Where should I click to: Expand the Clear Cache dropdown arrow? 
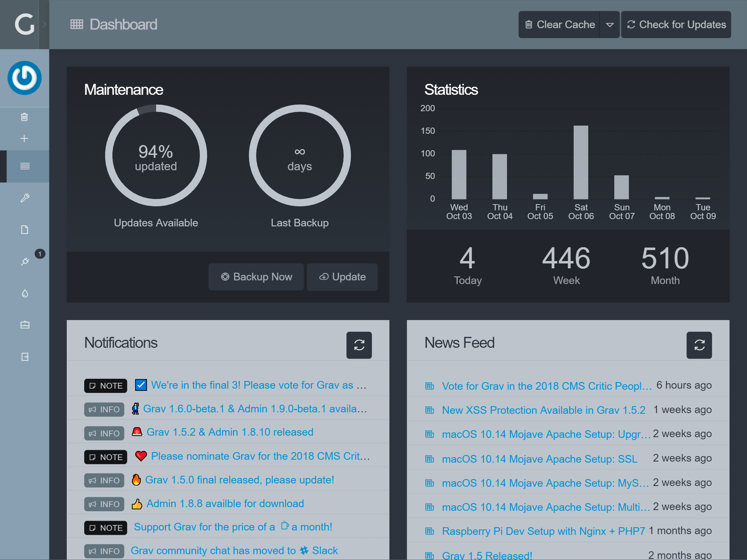pos(609,25)
